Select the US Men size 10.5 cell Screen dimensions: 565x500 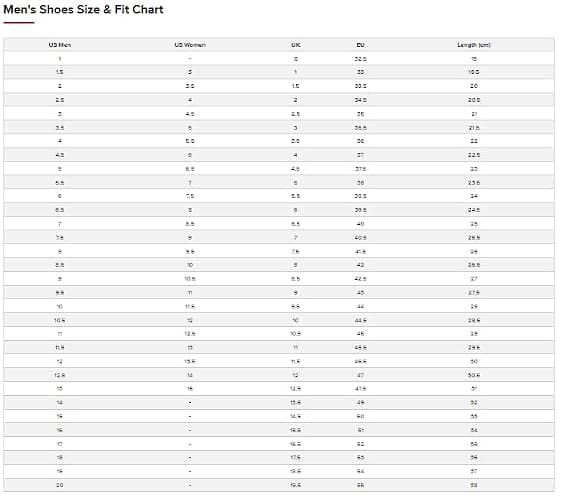60,320
